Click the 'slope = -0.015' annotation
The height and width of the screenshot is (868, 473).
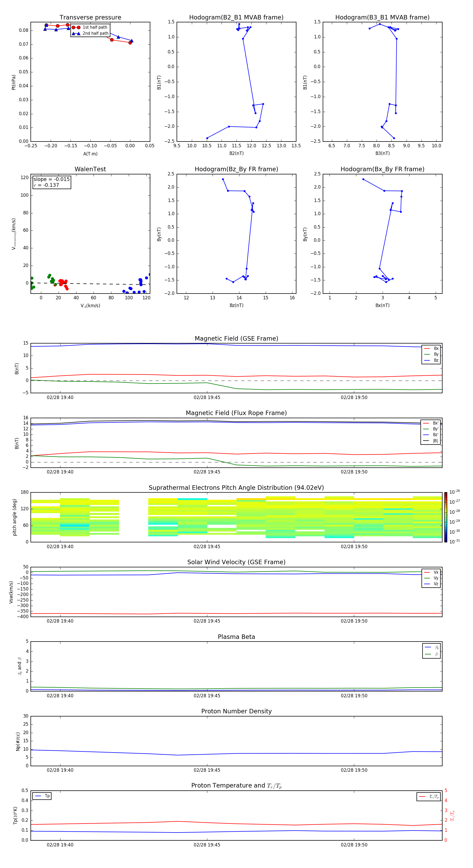pyautogui.click(x=52, y=179)
